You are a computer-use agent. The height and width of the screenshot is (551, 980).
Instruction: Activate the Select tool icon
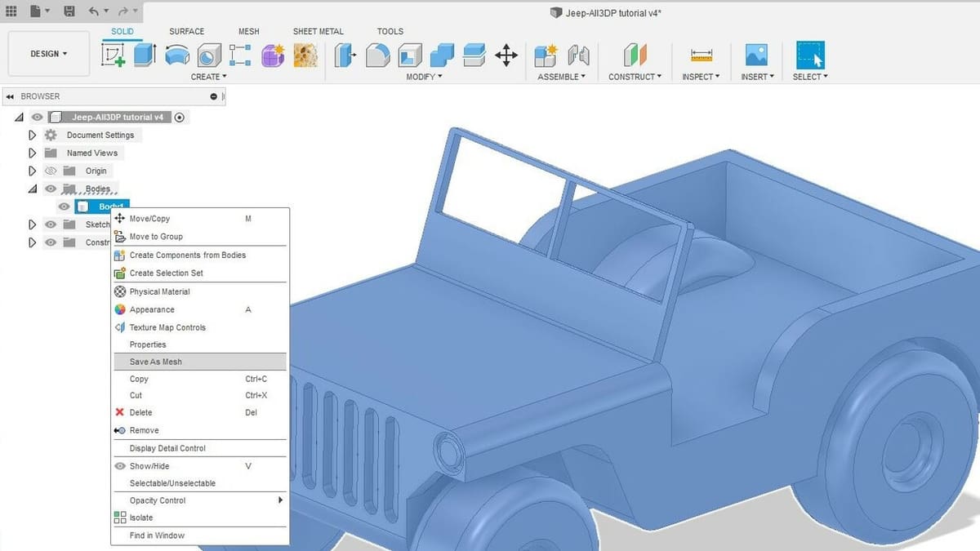pos(809,56)
